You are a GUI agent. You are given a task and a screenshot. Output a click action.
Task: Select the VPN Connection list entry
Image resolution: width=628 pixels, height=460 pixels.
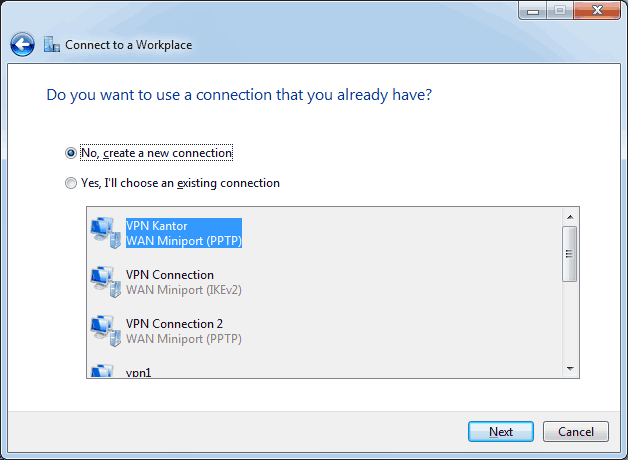pos(184,282)
